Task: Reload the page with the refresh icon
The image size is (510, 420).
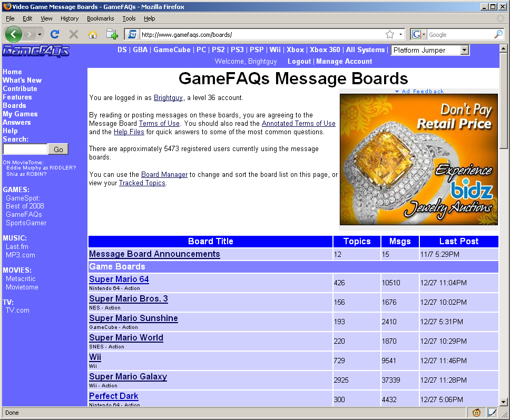Action: click(55, 34)
